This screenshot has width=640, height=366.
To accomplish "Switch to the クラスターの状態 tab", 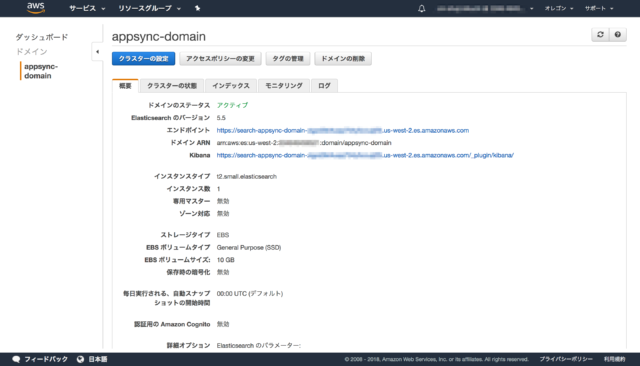I will 172,86.
